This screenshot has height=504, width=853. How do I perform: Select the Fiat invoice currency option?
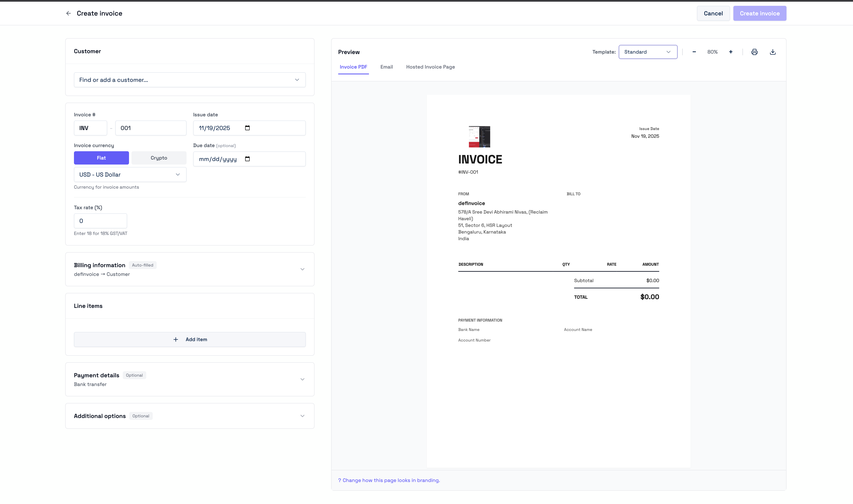coord(101,158)
